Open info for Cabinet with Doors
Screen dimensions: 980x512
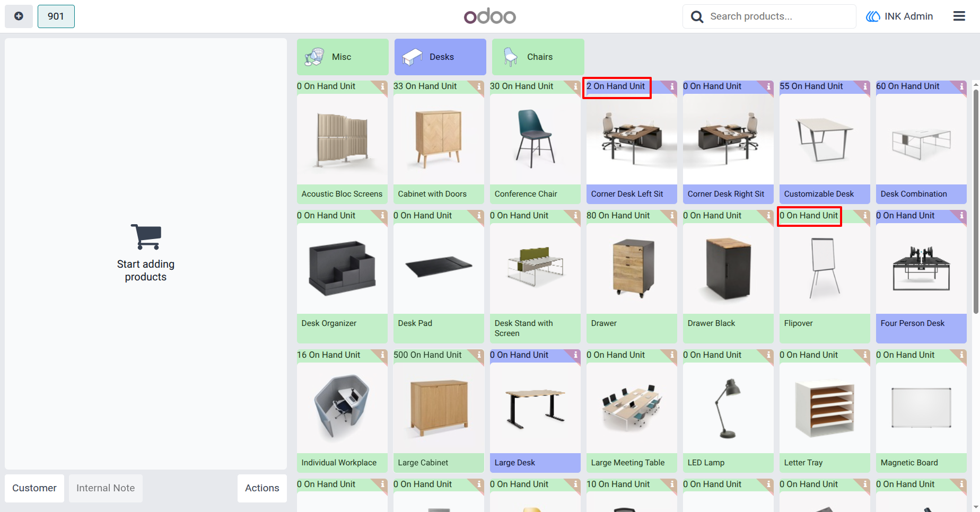coord(479,86)
